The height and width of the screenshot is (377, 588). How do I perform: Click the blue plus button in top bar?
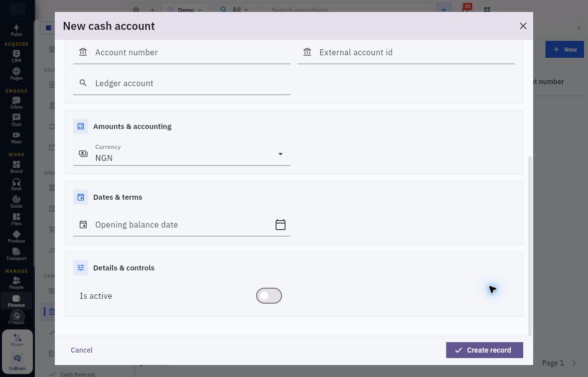(x=443, y=9)
